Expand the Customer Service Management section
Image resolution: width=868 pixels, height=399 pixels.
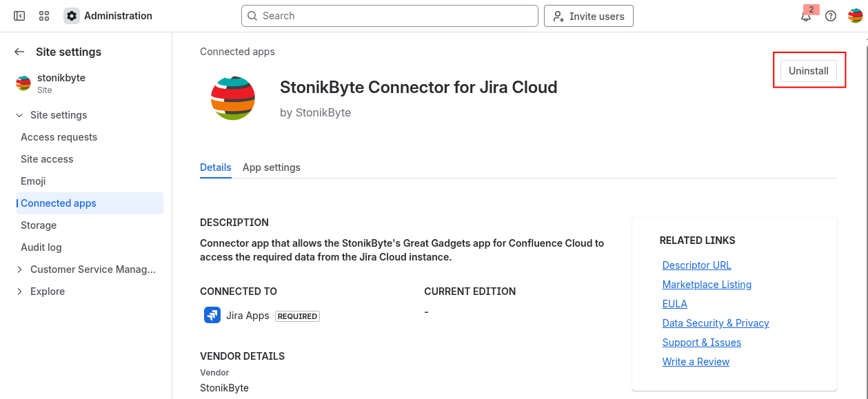coord(19,269)
